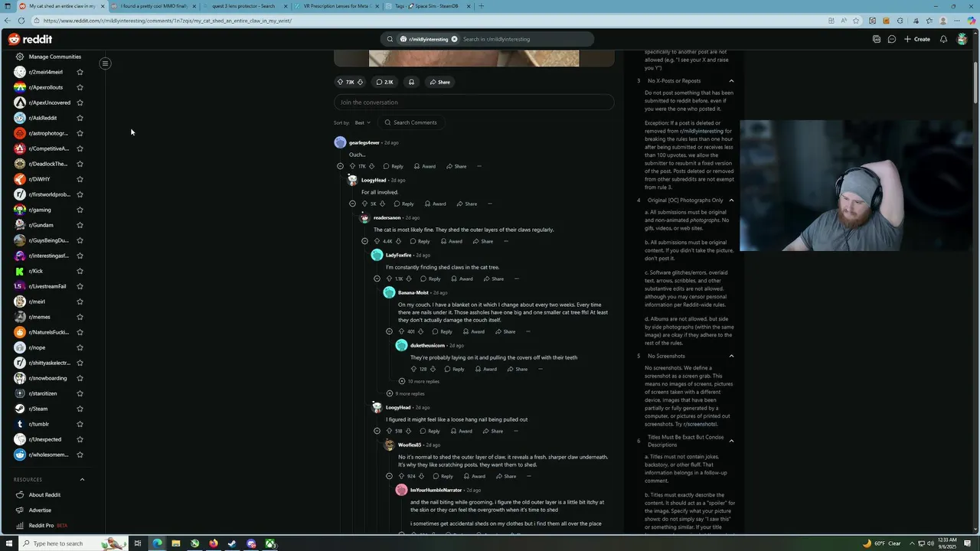
Task: Switch to VR Prescription Lenses tab
Action: (336, 6)
